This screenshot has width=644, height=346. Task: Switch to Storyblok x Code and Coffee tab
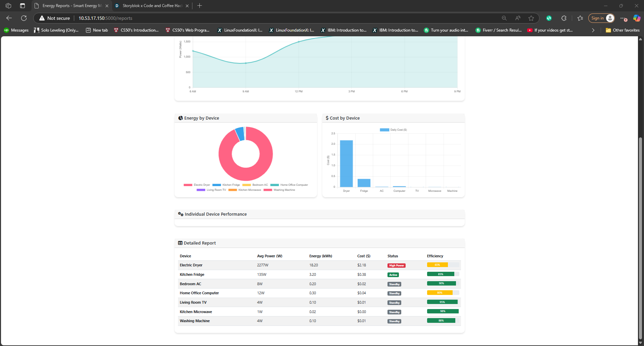[151, 6]
